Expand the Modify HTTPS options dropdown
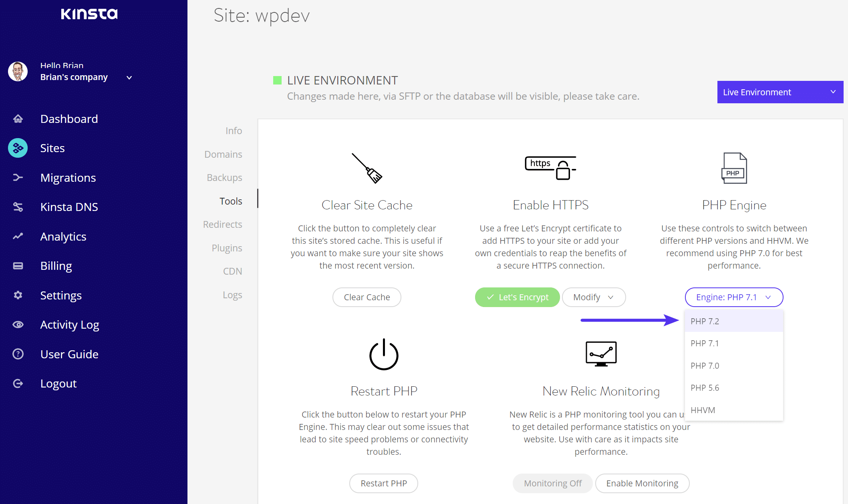 click(594, 296)
